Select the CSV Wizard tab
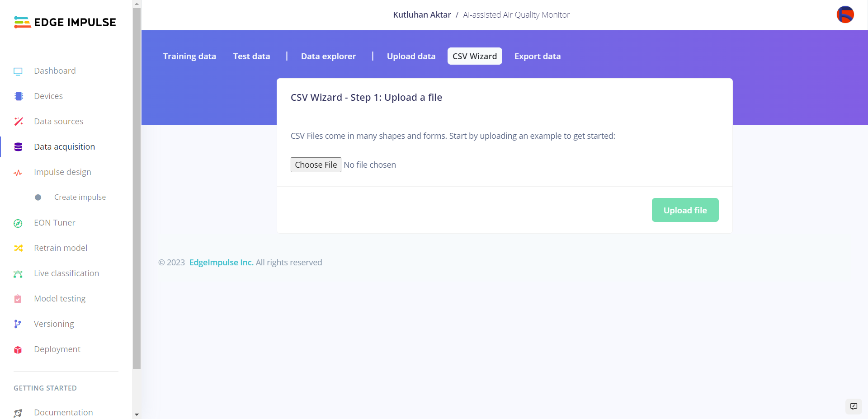This screenshot has height=419, width=868. 475,56
